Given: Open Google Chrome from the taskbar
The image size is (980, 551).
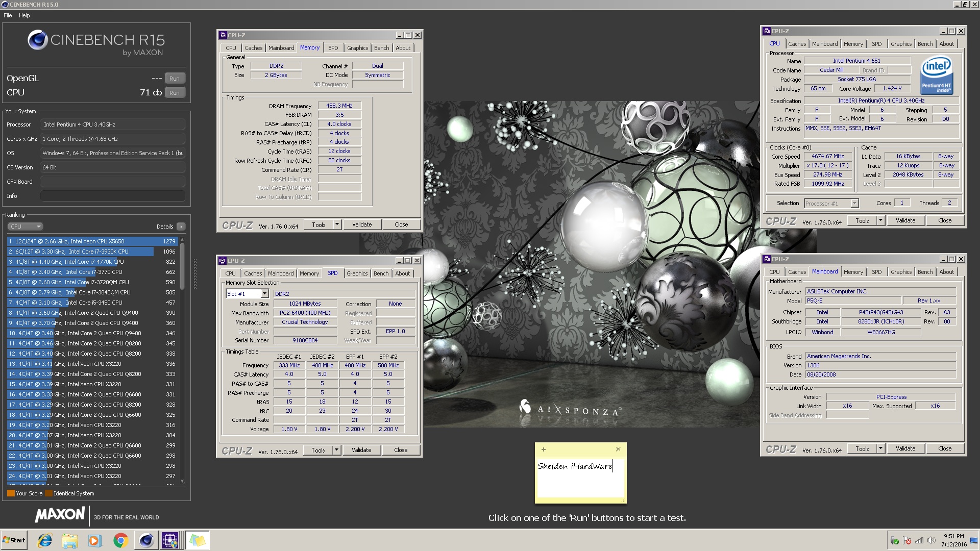Looking at the screenshot, I should click(120, 540).
